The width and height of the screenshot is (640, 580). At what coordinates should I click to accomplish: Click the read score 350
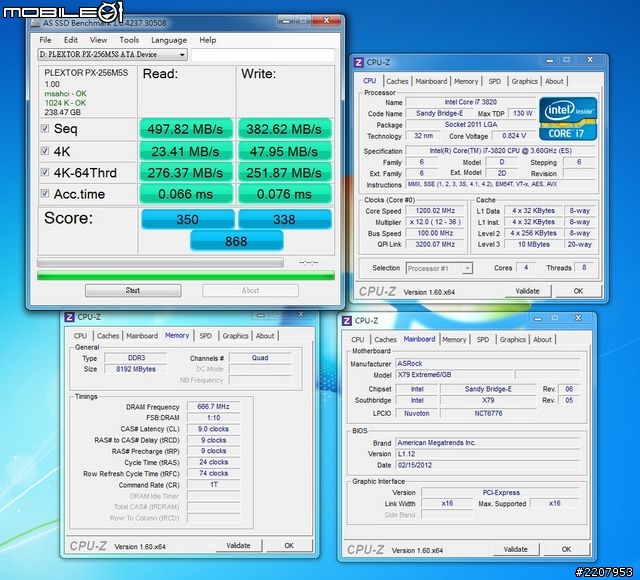pos(188,219)
